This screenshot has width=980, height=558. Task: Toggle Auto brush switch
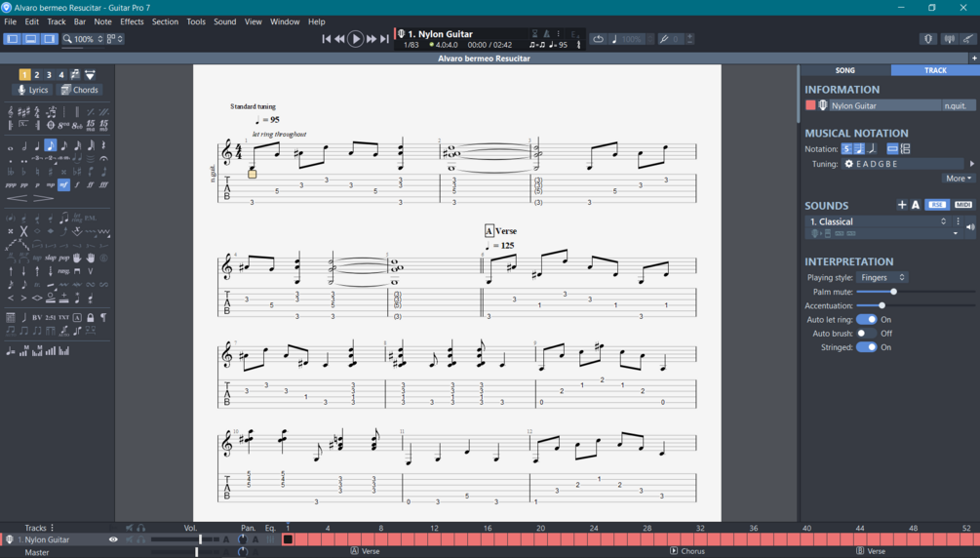pos(866,334)
